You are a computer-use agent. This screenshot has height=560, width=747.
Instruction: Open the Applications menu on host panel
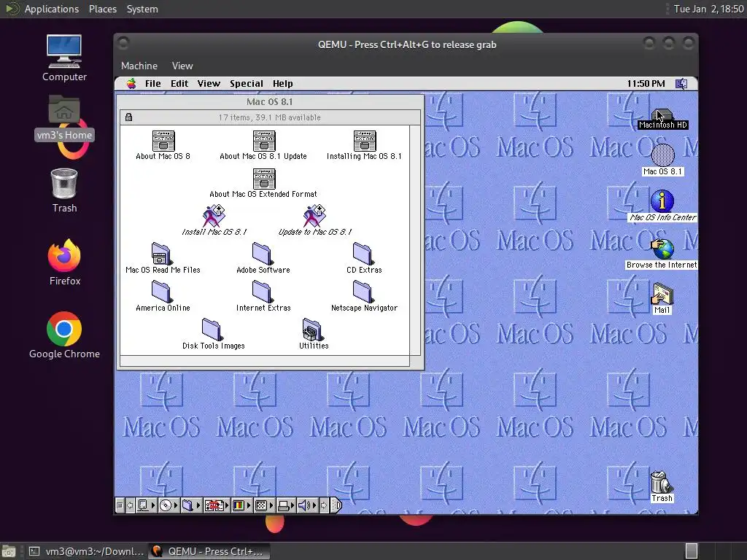click(52, 9)
